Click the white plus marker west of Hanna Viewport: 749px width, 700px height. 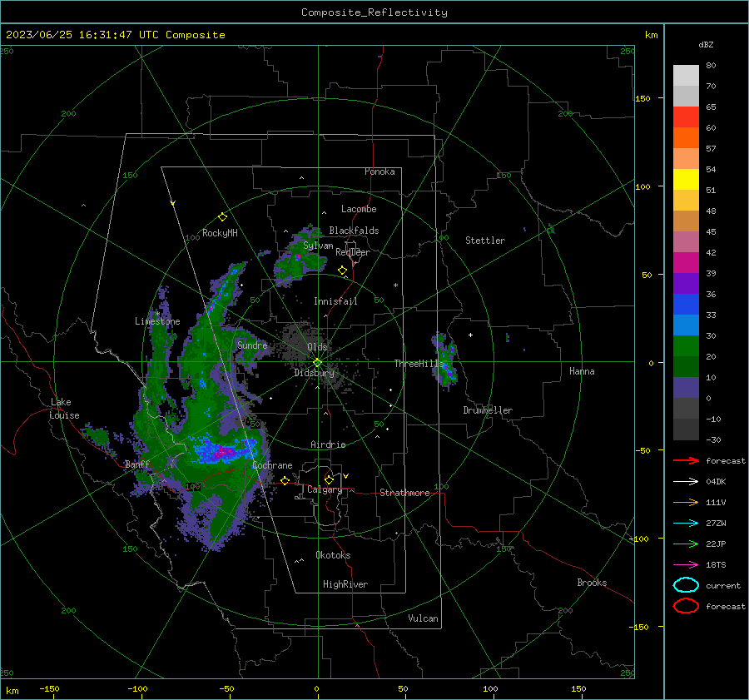point(470,335)
